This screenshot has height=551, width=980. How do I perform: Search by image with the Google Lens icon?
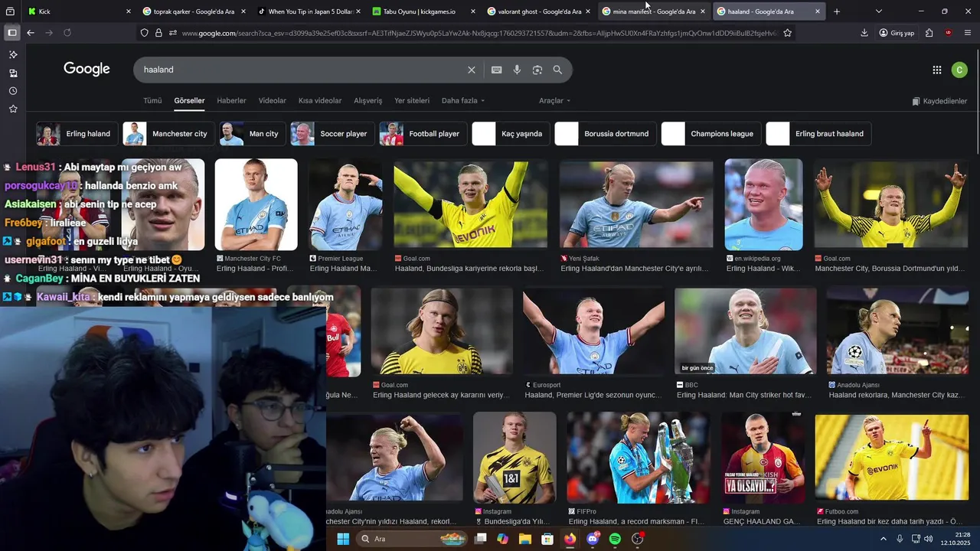click(537, 70)
